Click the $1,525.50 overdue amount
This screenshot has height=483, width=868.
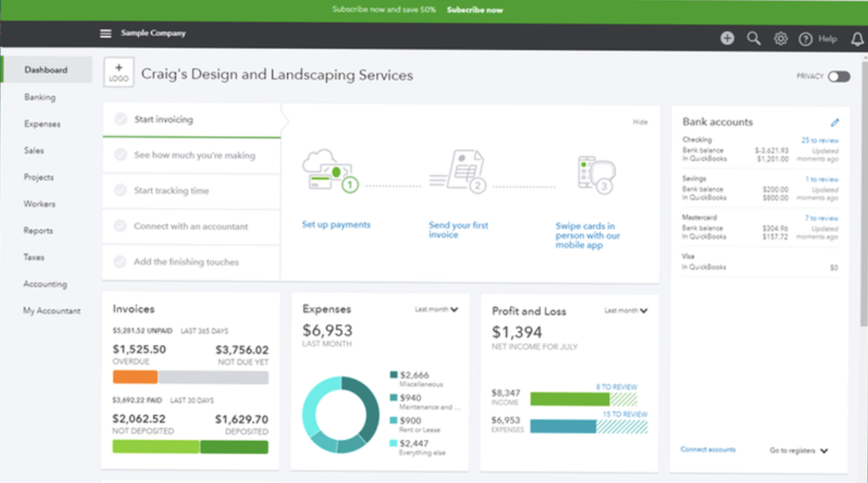point(140,349)
